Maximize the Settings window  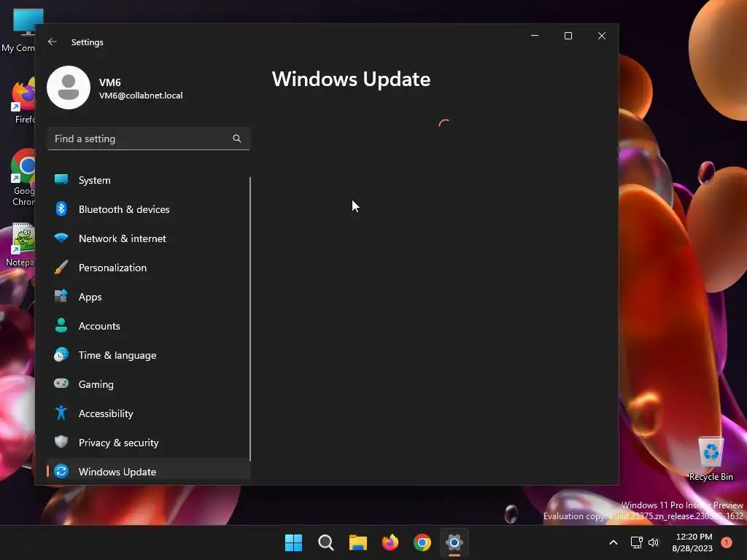point(568,36)
